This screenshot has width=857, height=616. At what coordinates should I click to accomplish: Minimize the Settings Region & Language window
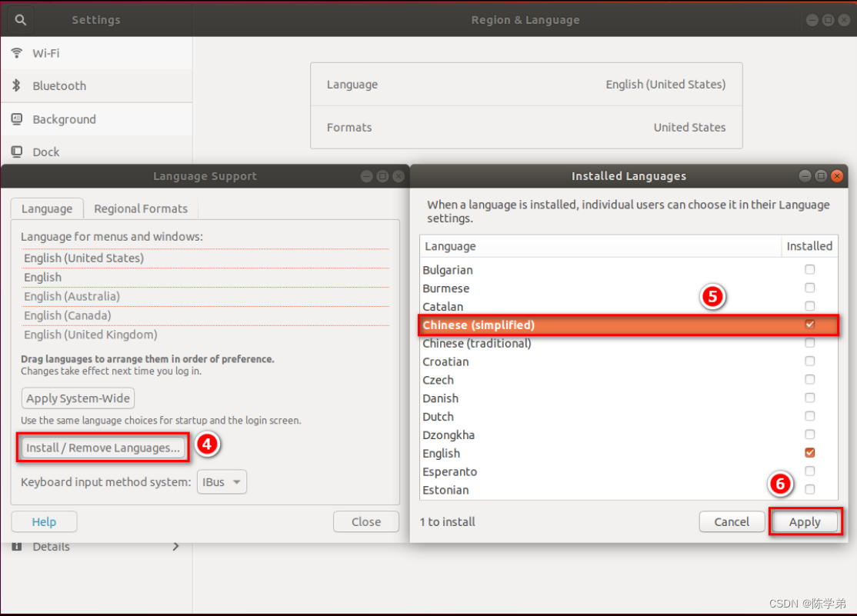tap(812, 20)
